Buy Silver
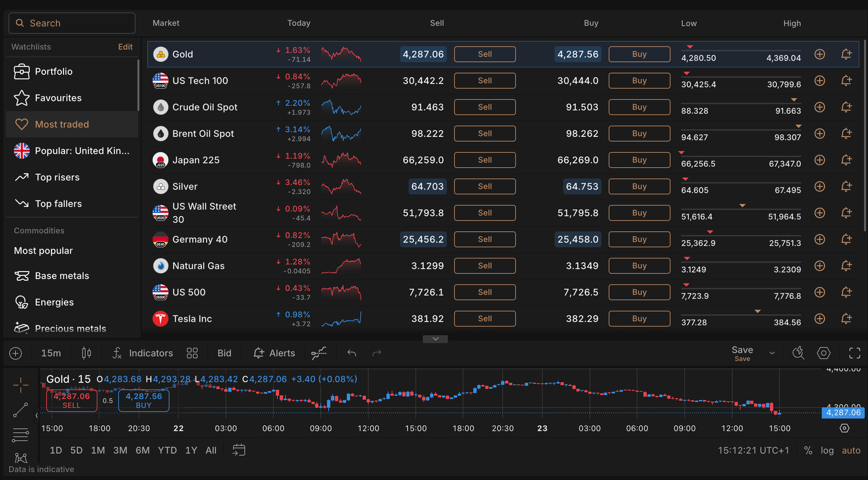Viewport: 868px width, 480px height. 640,186
